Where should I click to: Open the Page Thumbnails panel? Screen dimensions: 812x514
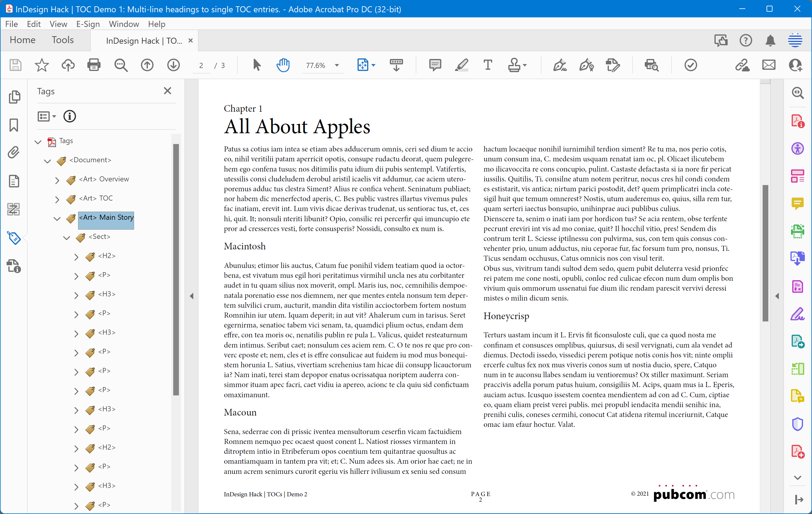click(14, 97)
